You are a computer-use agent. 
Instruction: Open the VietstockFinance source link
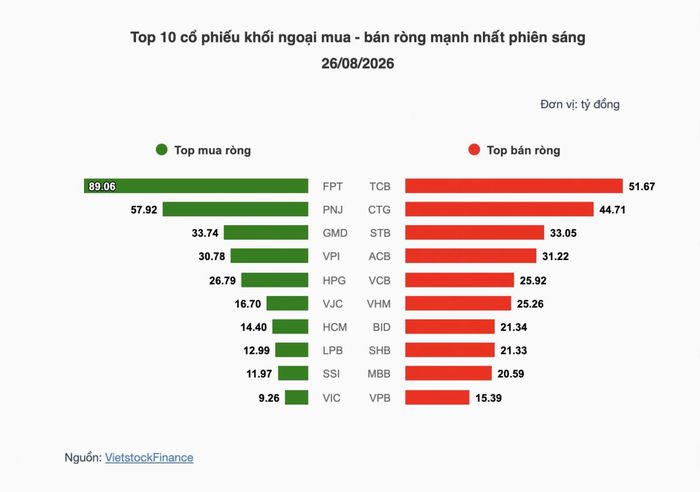click(149, 458)
